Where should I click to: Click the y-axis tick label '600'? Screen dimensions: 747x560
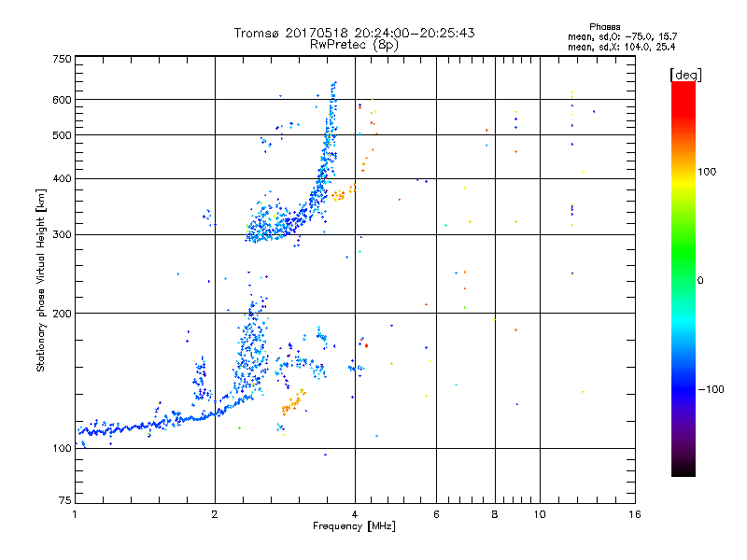click(x=62, y=100)
